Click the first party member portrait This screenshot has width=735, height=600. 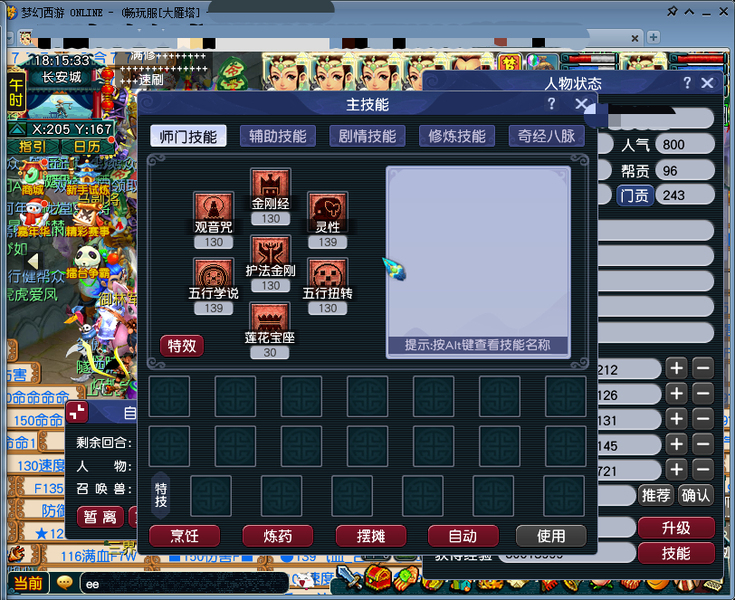(x=285, y=71)
